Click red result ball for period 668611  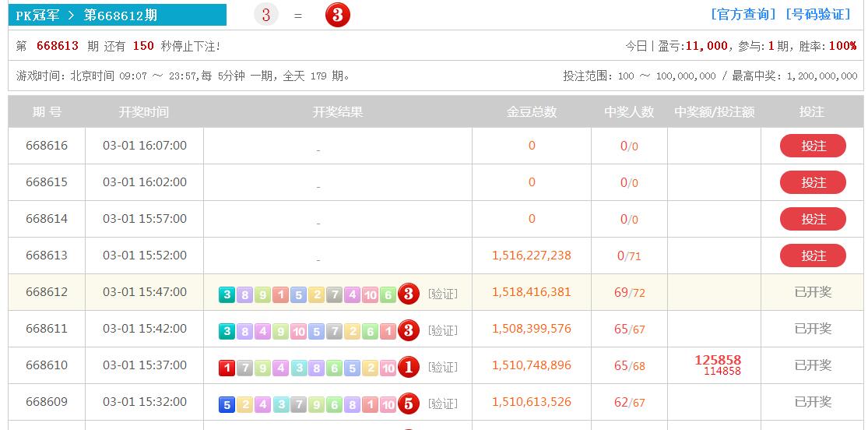pos(409,330)
